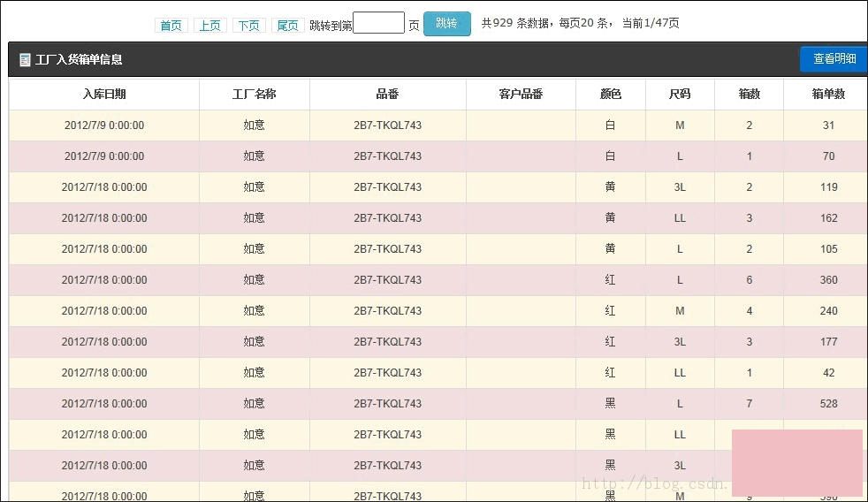
Task: Click date 2012/7/9 in the white M row
Action: (x=104, y=125)
